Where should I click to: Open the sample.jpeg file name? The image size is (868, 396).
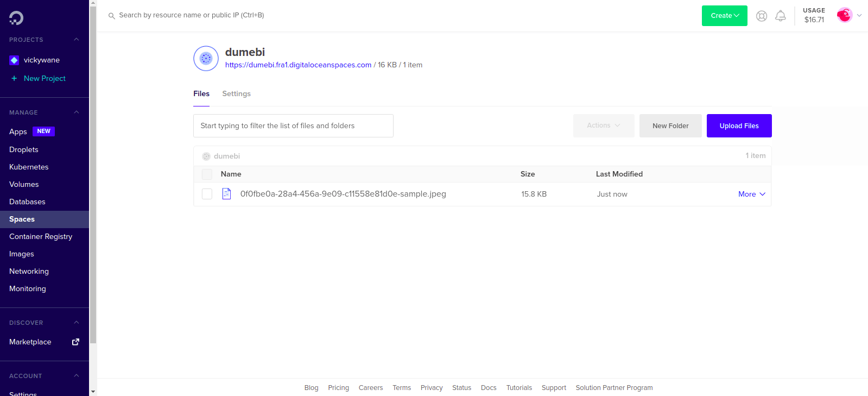coord(343,194)
